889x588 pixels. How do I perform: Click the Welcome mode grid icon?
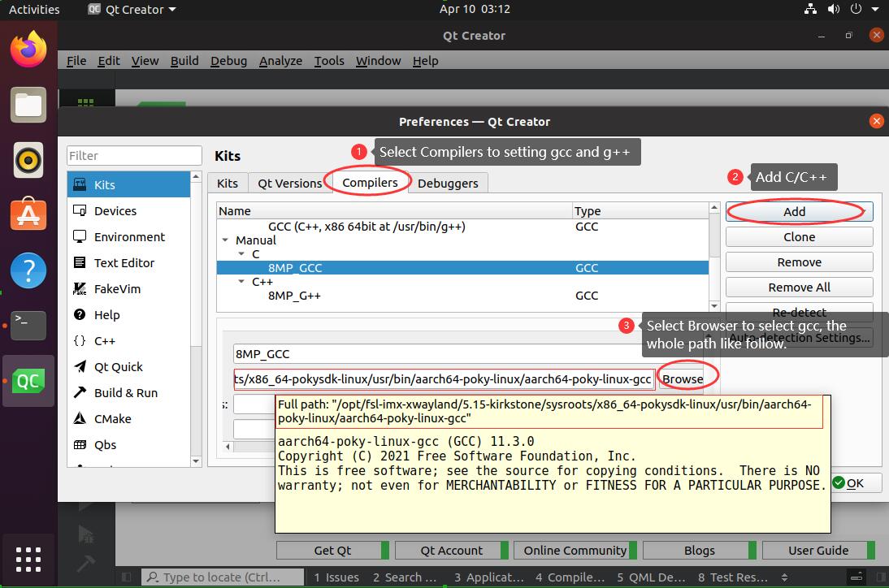click(x=85, y=102)
